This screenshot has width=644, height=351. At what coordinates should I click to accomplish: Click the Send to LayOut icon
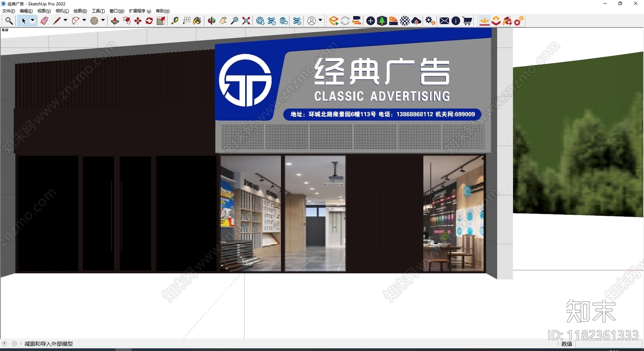click(284, 21)
